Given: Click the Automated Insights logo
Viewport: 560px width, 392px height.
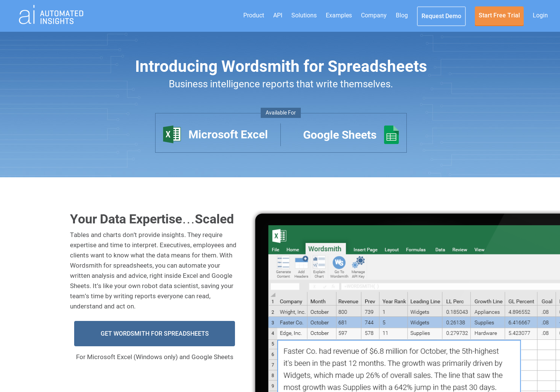Looking at the screenshot, I should 51,15.
